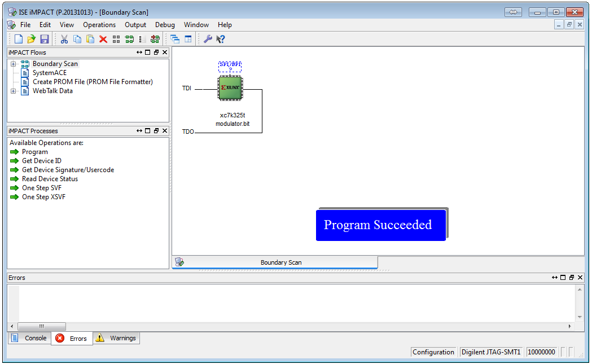Close the iMPACT Flows panel

165,52
